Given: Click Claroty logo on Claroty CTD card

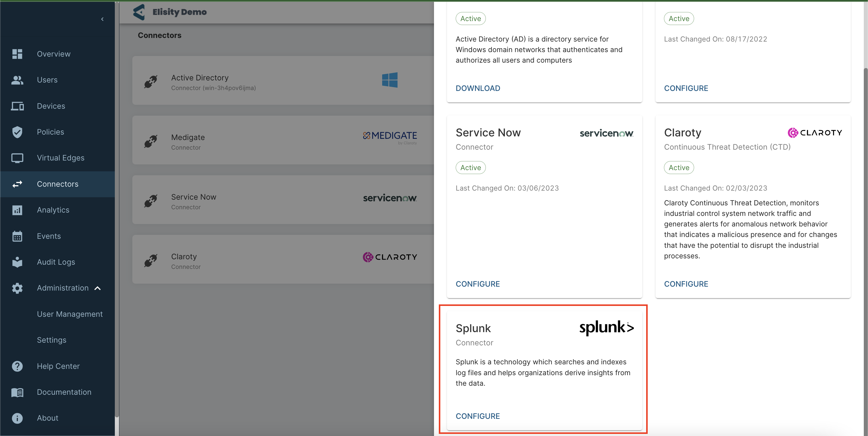Looking at the screenshot, I should (815, 133).
